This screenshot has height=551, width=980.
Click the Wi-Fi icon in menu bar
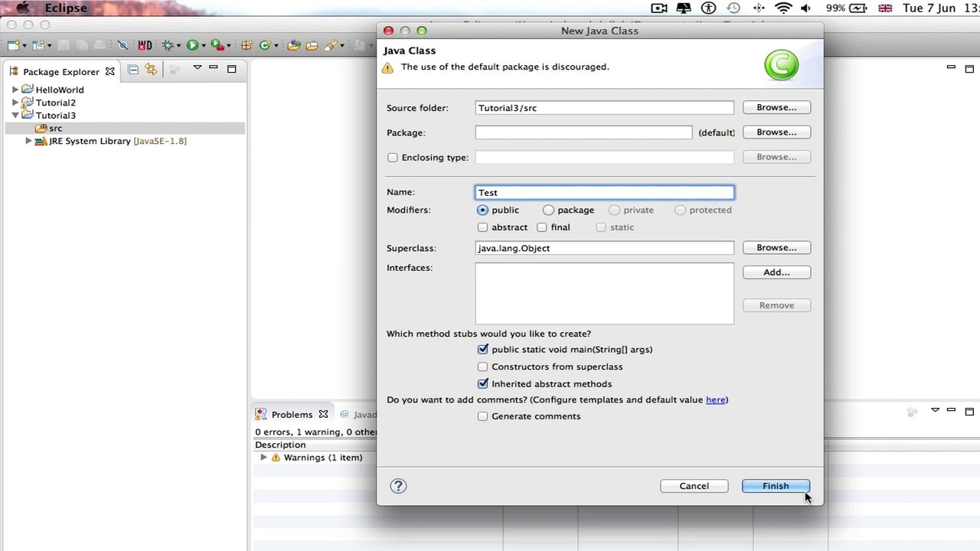[782, 8]
